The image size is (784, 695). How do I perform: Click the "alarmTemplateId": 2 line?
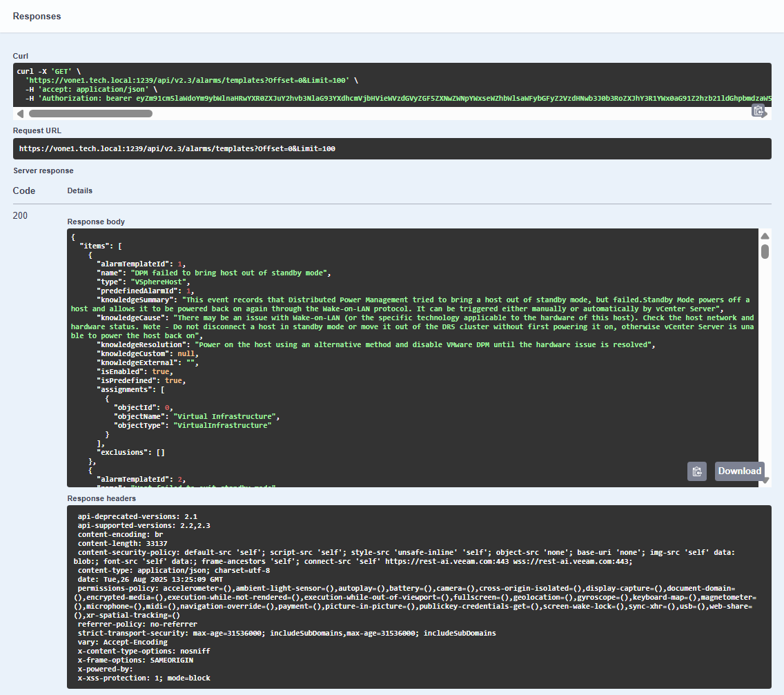(x=141, y=480)
